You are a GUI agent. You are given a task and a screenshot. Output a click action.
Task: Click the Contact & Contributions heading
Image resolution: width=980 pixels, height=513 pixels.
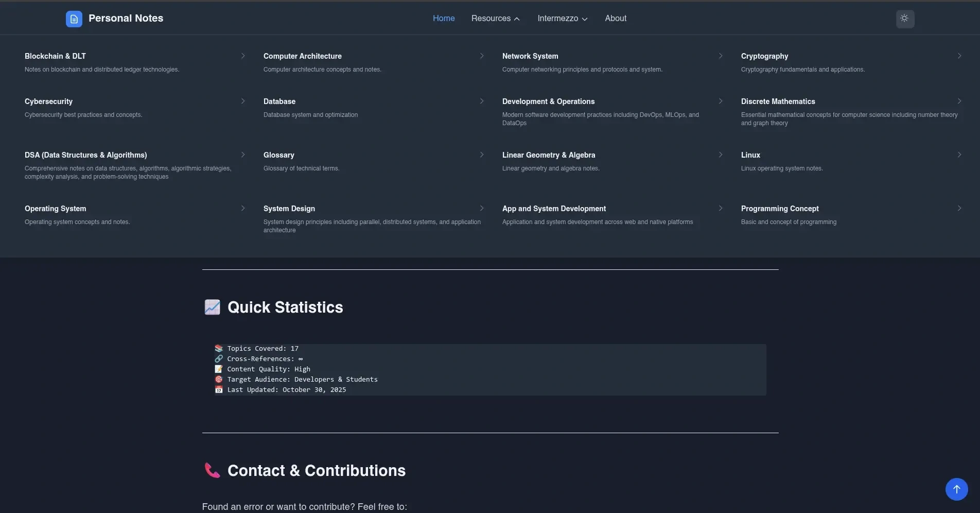pos(317,471)
